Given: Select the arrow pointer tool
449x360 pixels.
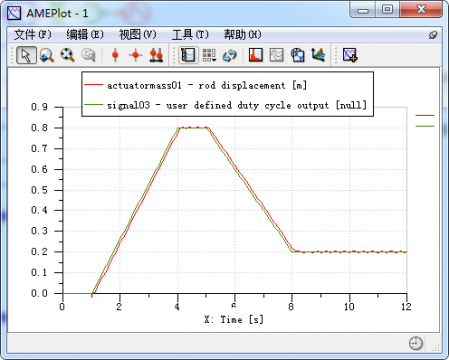Looking at the screenshot, I should (26, 55).
